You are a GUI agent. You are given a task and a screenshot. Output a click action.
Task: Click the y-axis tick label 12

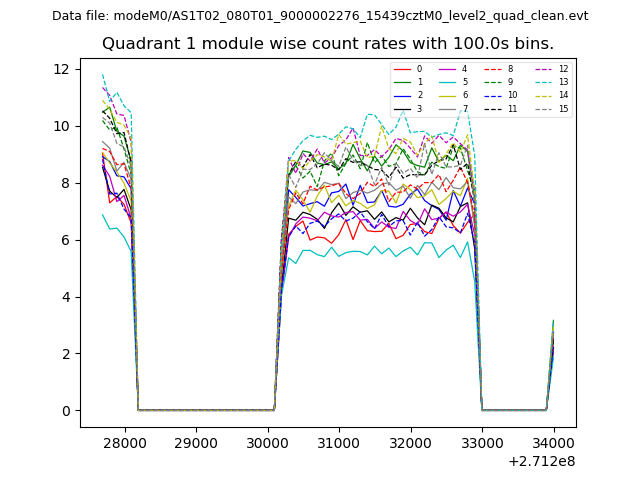[x=61, y=69]
